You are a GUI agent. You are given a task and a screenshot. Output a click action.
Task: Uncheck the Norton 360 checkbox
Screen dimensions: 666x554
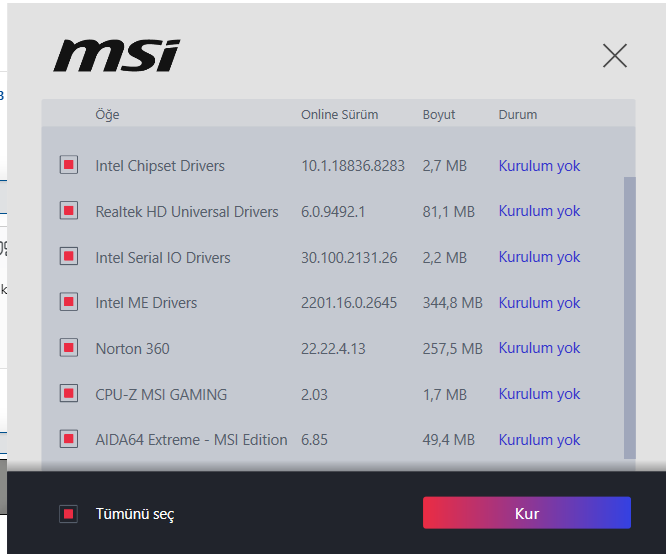tap(69, 348)
